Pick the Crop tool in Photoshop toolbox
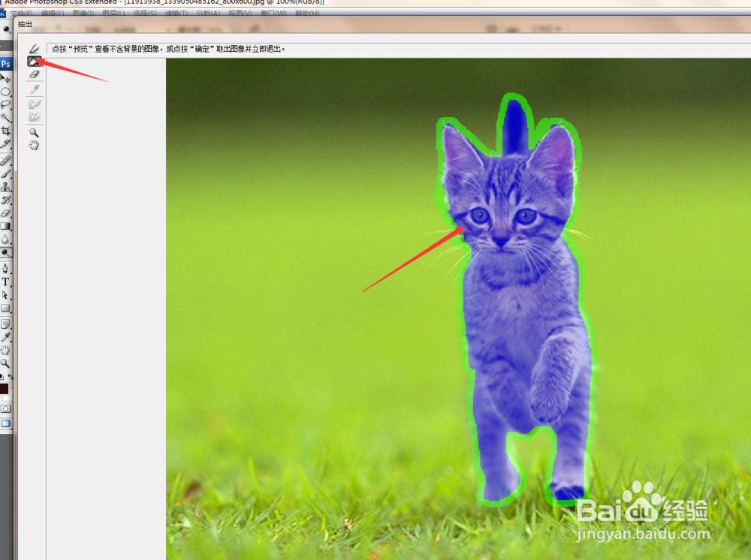Image resolution: width=751 pixels, height=560 pixels. [x=6, y=131]
